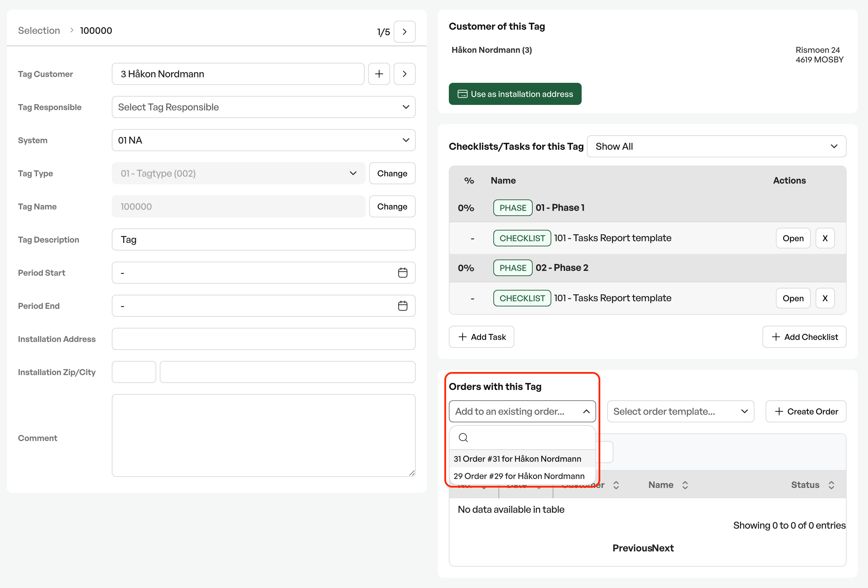Click the PHASE badge for Phase 1

tap(513, 208)
